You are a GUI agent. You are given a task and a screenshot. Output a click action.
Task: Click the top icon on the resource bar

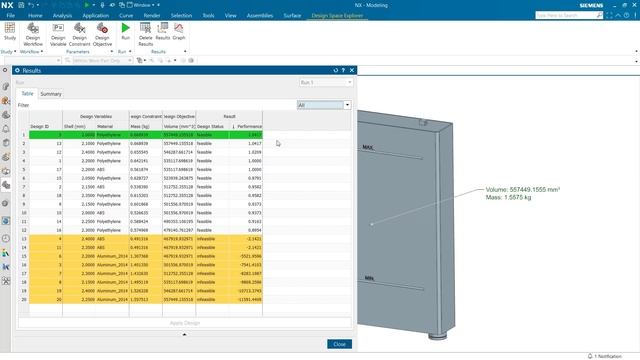point(5,70)
